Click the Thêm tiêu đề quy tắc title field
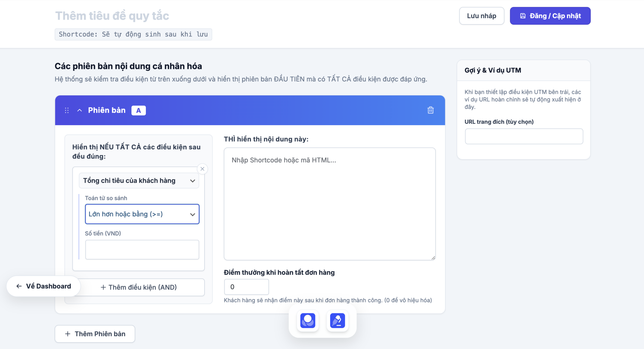Screen dimensions: 644x349 click(x=112, y=16)
